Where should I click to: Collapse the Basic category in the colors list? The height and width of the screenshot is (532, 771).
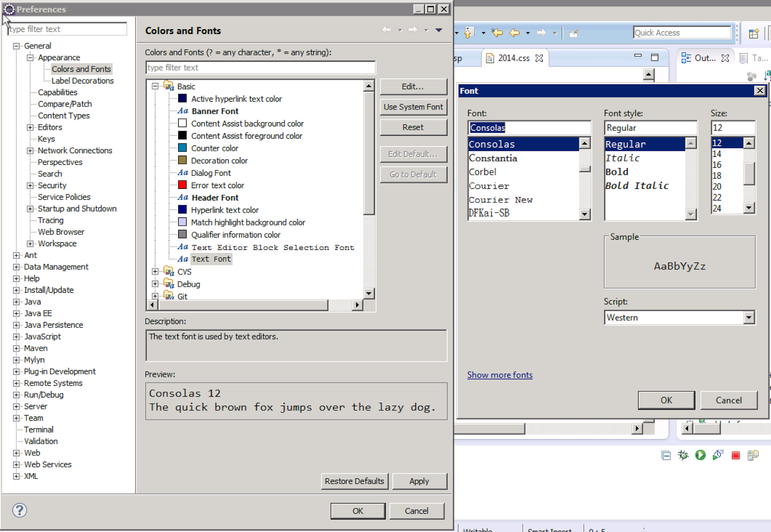point(155,86)
